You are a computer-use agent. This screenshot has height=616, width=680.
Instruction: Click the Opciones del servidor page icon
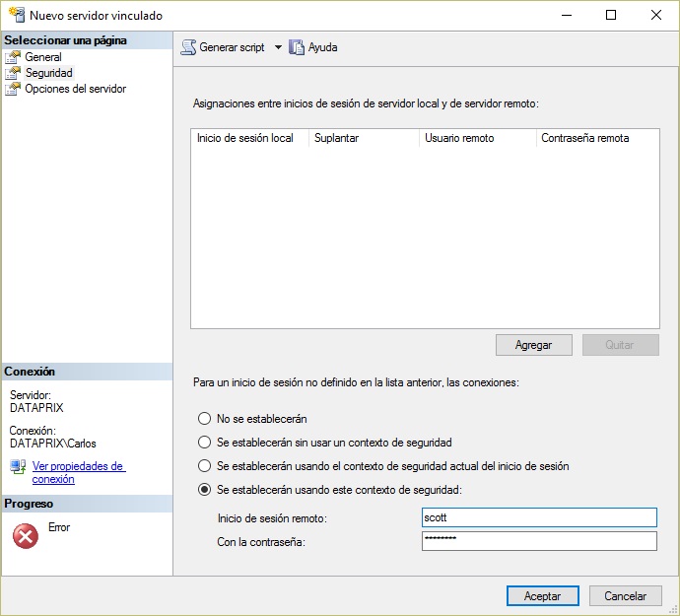point(13,89)
